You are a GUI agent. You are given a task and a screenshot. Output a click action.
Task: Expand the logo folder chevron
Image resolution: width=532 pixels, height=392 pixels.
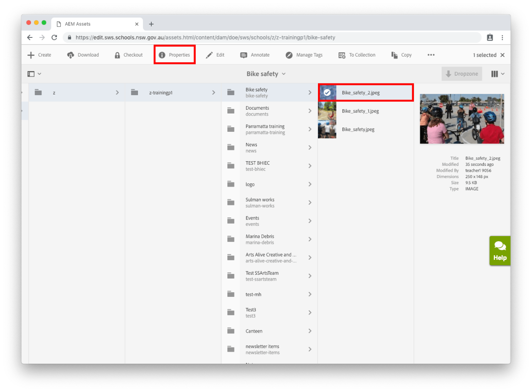click(310, 184)
